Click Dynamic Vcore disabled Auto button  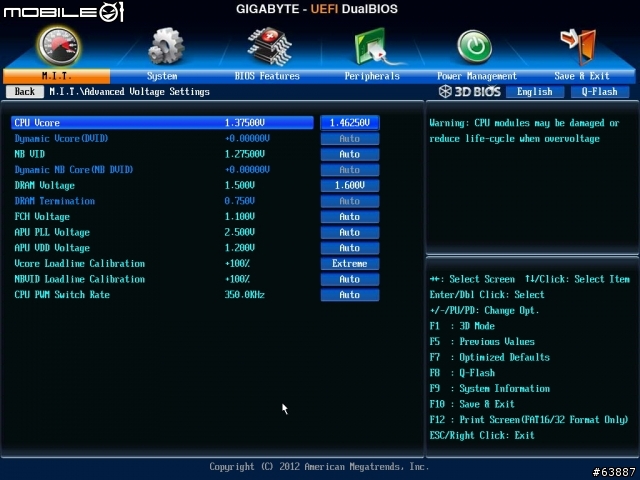click(350, 139)
